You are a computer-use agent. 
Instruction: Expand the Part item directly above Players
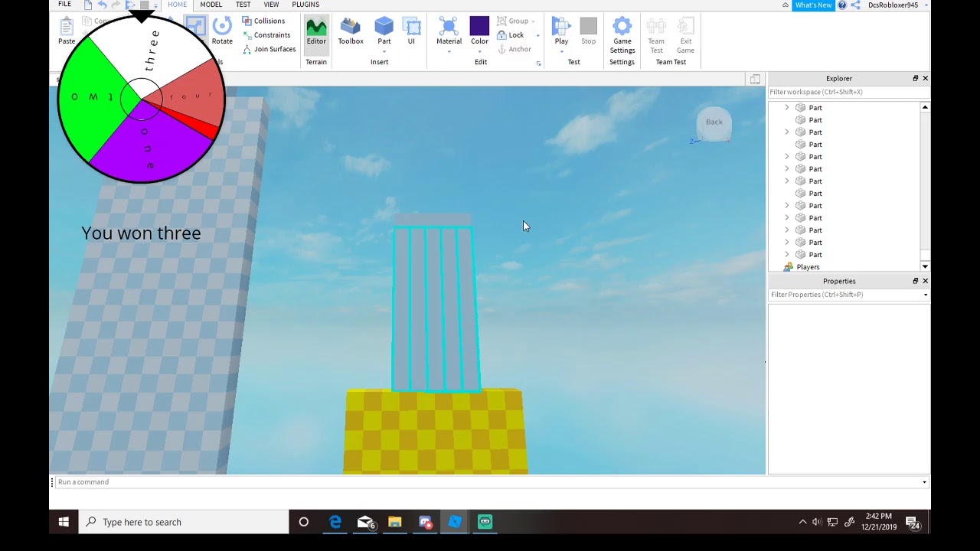[786, 255]
